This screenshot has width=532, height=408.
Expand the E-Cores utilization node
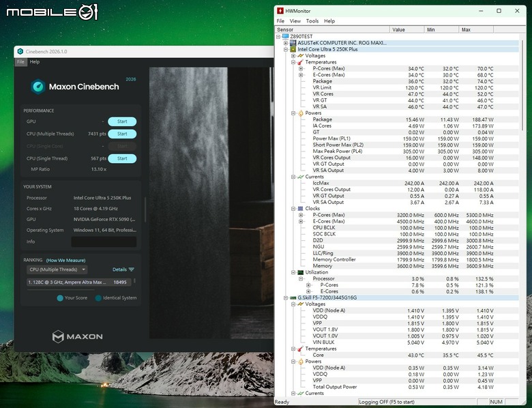(308, 291)
